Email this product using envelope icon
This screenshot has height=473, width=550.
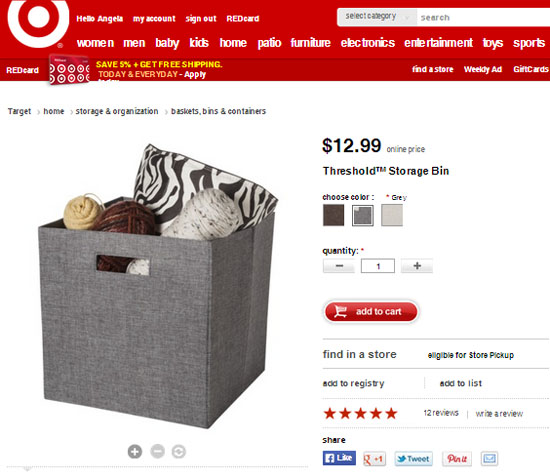[x=489, y=459]
